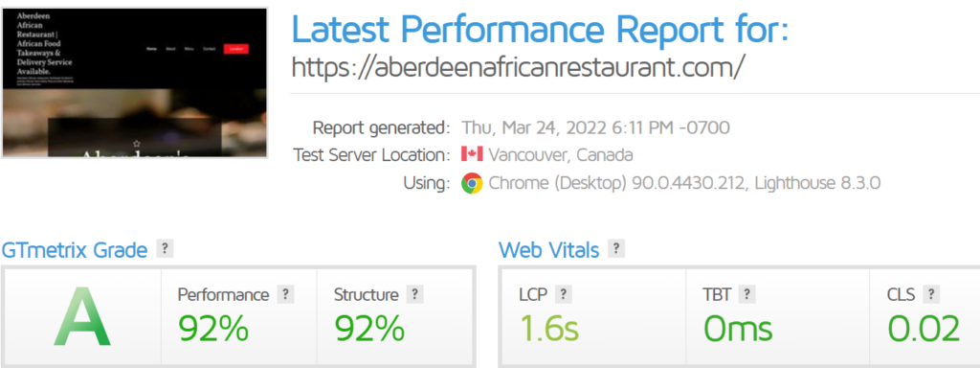
Task: Click the Performance 92% score
Action: coord(213,329)
